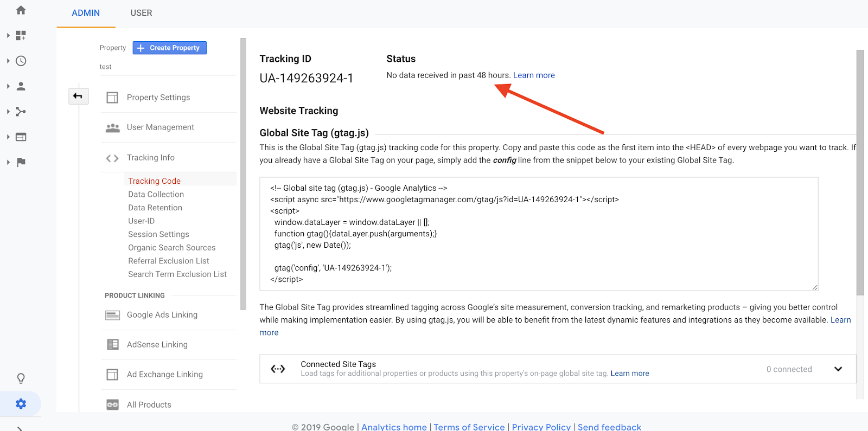Click the Create Property button
The width and height of the screenshot is (868, 431).
coord(169,48)
